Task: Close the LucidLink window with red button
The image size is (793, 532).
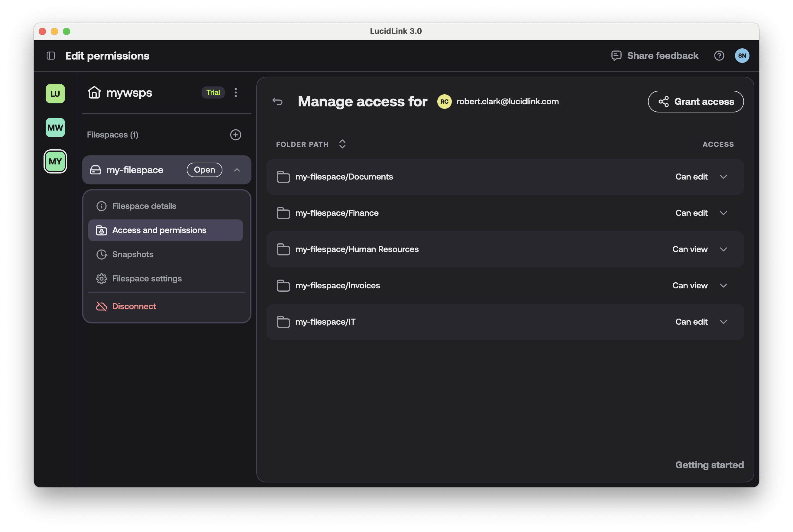Action: click(42, 31)
